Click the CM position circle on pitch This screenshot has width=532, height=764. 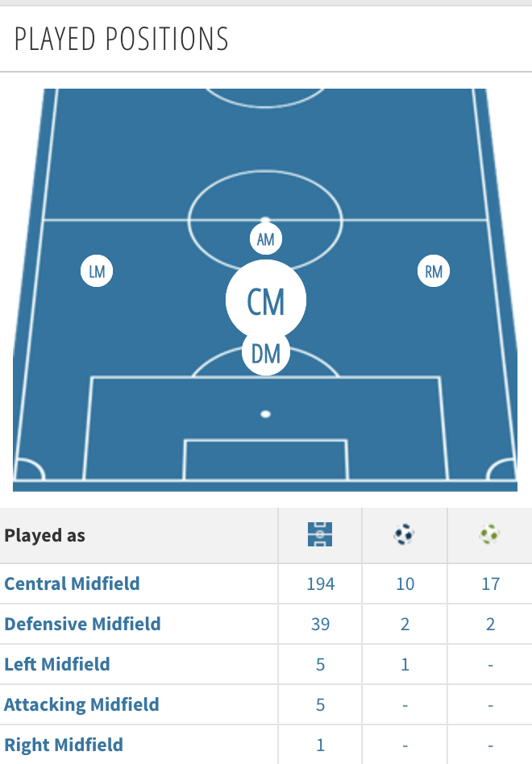click(266, 300)
